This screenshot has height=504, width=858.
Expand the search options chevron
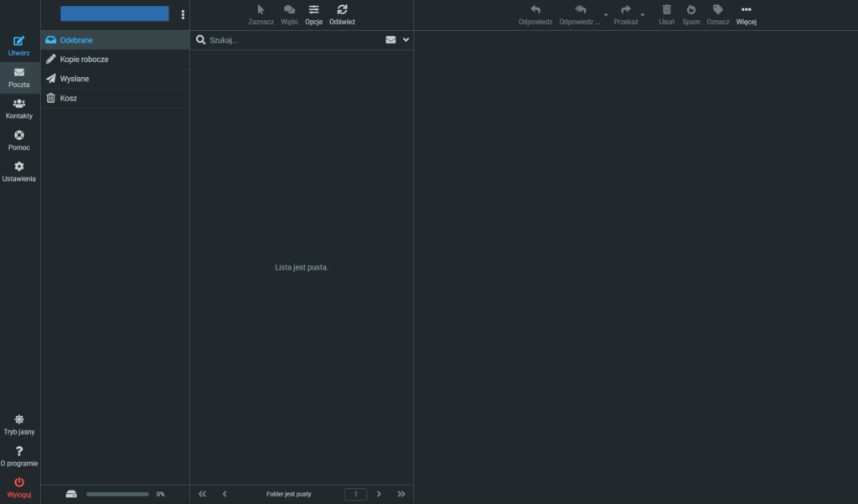[406, 39]
